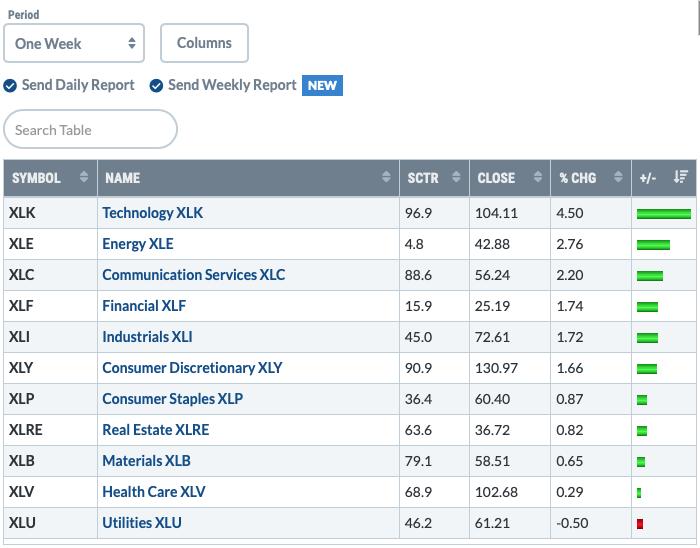Open Consumer Discretionary XLY link
The width and height of the screenshot is (700, 548).
192,368
